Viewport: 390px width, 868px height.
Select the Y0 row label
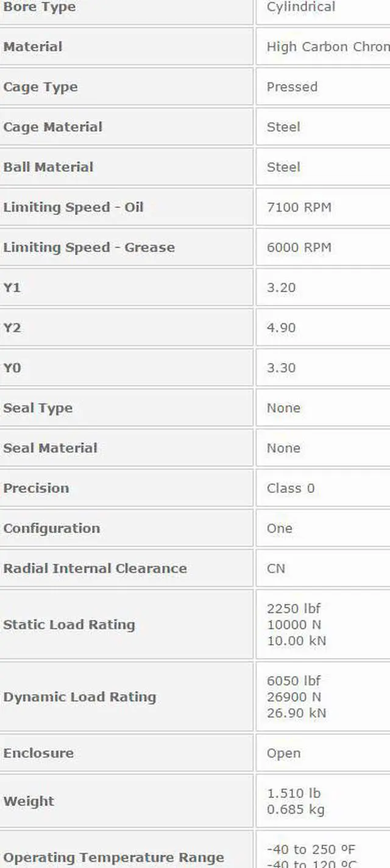12,368
